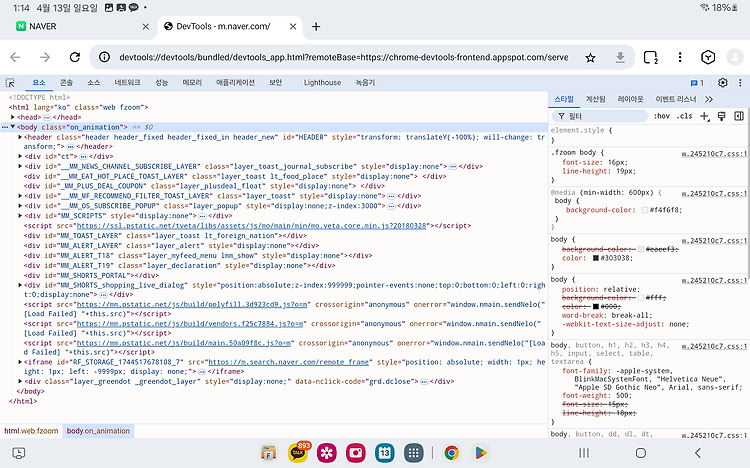Open a new browser tab

tap(316, 27)
